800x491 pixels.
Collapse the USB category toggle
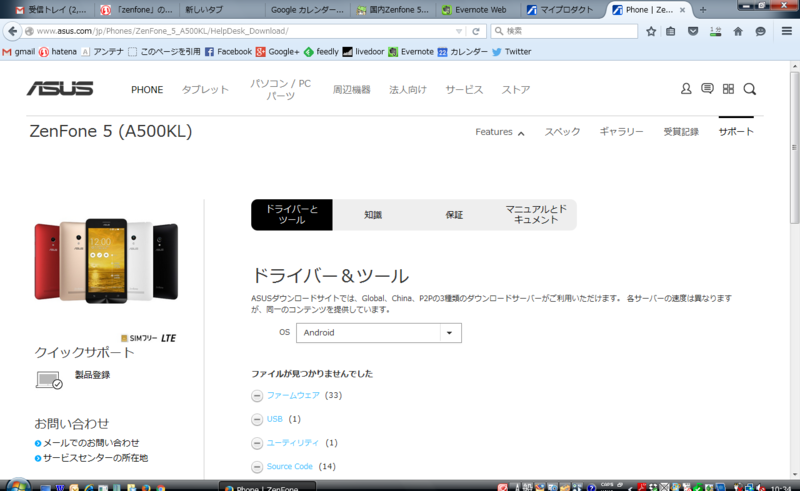click(x=257, y=420)
